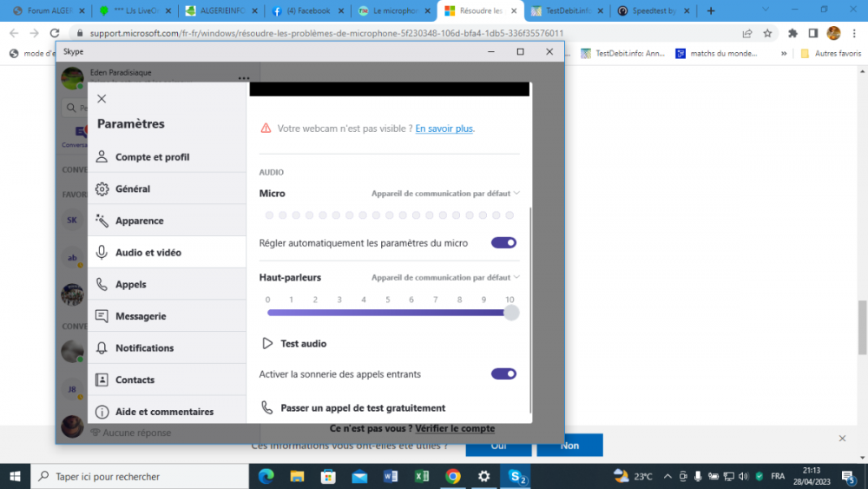868x489 pixels.
Task: Click the Chrome extensions puzzle icon
Action: tap(792, 33)
